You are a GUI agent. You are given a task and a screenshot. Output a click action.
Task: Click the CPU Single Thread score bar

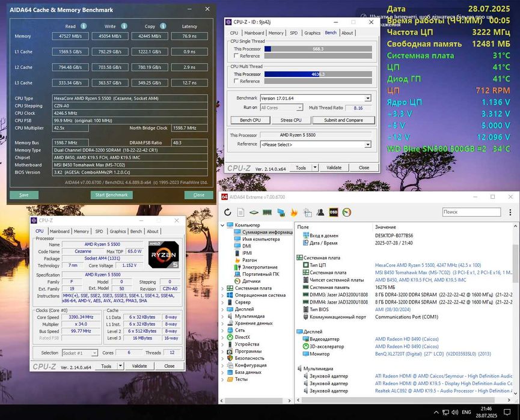coord(318,49)
